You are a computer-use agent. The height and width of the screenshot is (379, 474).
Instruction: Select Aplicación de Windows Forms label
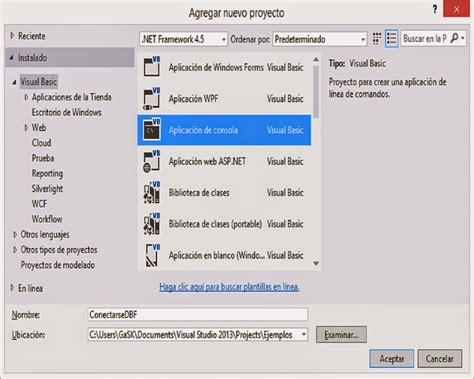pos(216,67)
